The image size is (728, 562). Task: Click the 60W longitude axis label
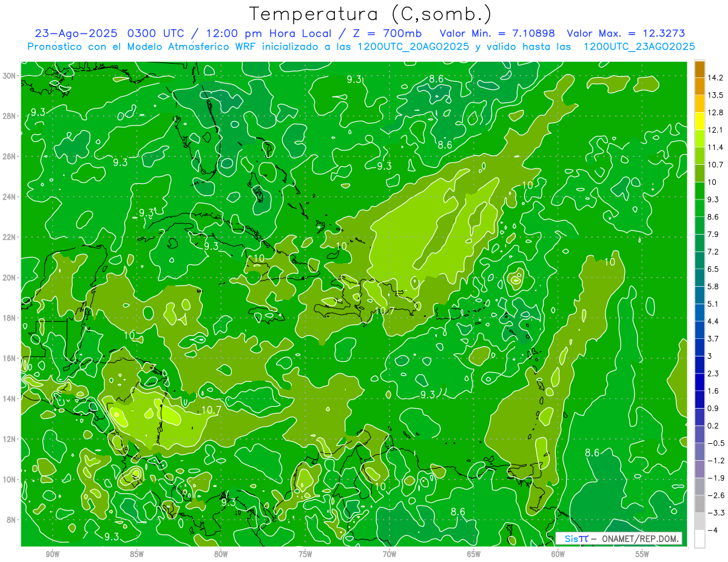tap(558, 554)
